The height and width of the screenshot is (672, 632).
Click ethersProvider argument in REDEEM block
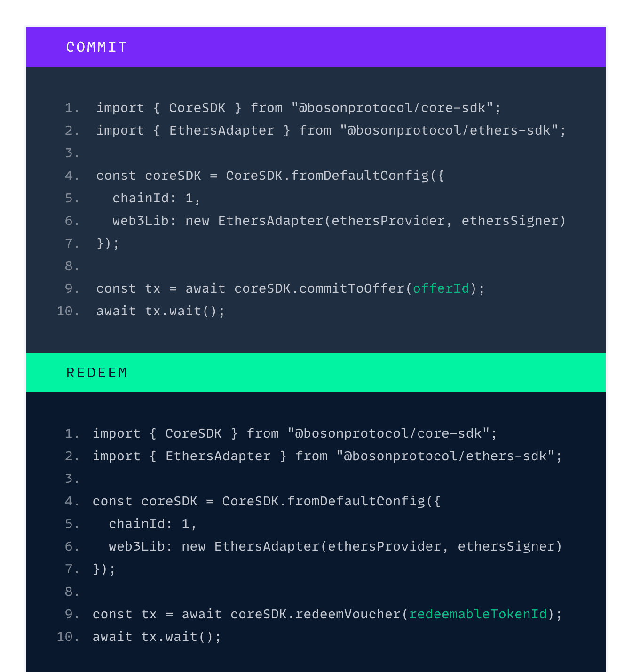click(x=385, y=547)
